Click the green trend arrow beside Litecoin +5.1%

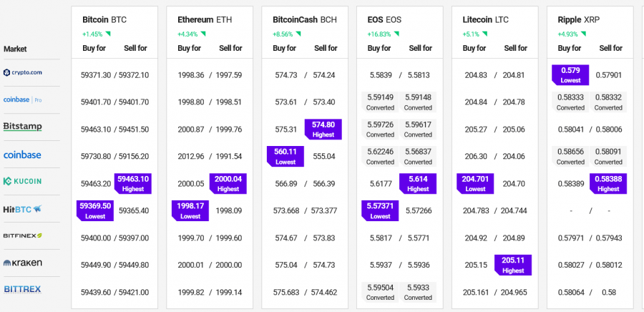(486, 34)
